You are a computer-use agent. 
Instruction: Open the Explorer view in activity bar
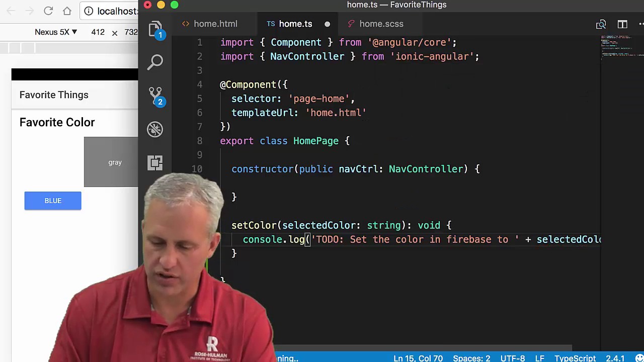(x=155, y=29)
